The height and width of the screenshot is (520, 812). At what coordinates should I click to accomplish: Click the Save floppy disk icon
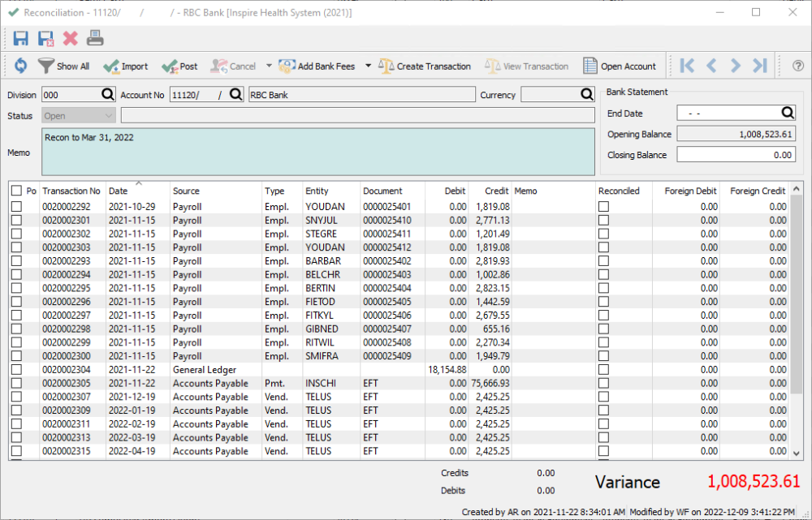pyautogui.click(x=21, y=38)
